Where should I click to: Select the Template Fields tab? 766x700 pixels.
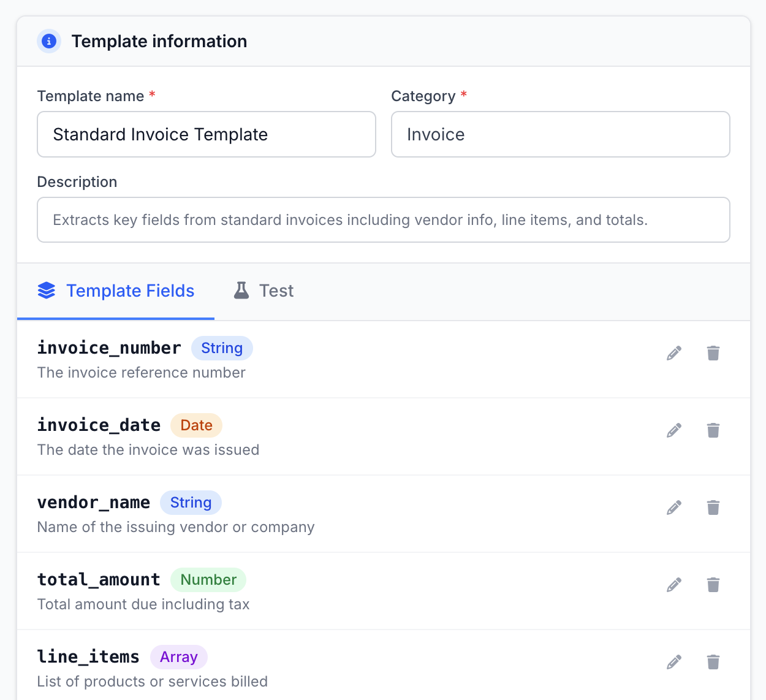[x=131, y=290]
